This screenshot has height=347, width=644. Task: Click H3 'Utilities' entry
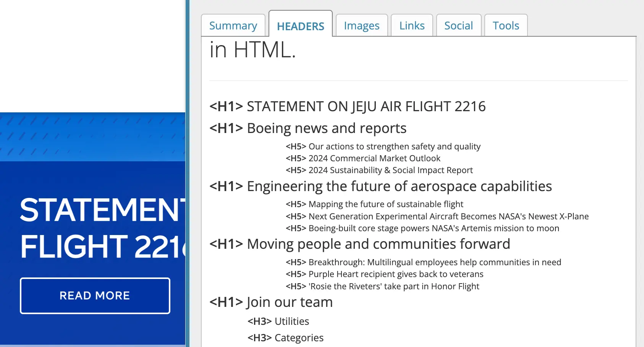pos(278,321)
